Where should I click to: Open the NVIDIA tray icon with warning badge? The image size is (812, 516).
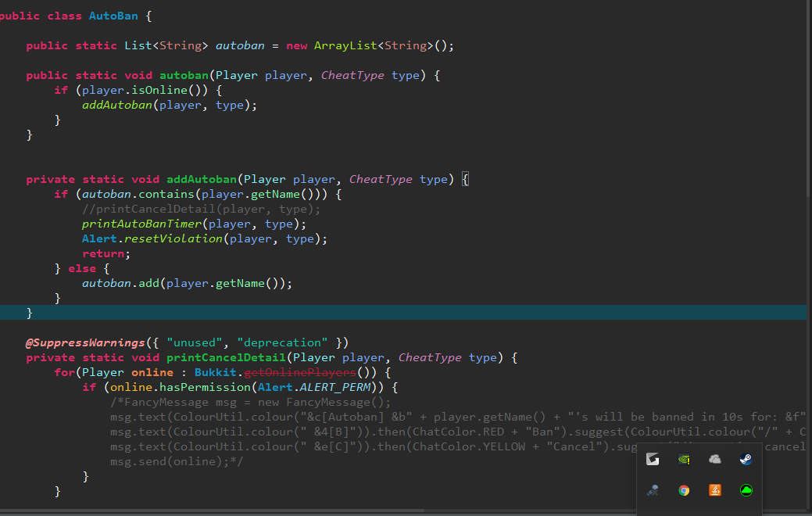click(684, 459)
